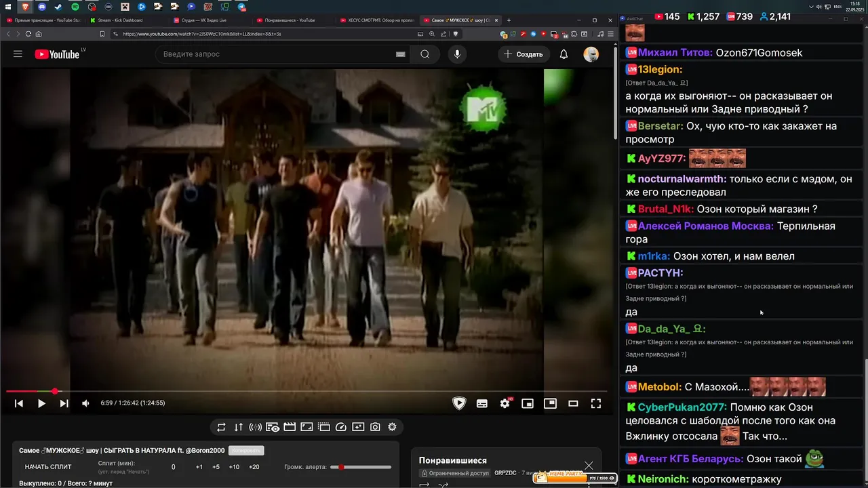Viewport: 868px width, 488px height.
Task: Click the search magnifier button
Action: point(425,54)
